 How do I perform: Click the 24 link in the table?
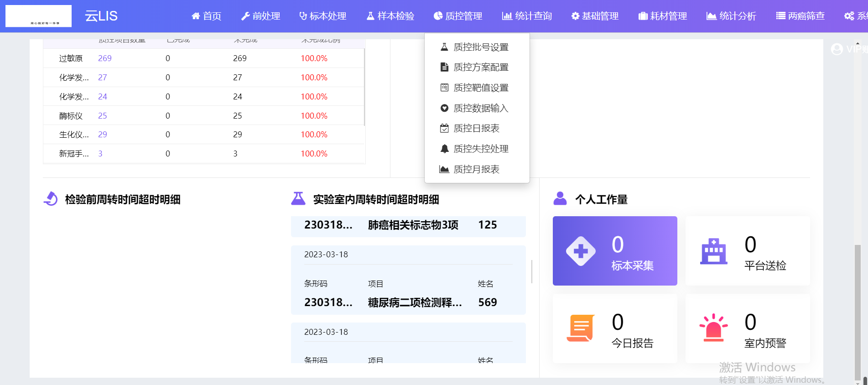click(x=103, y=97)
